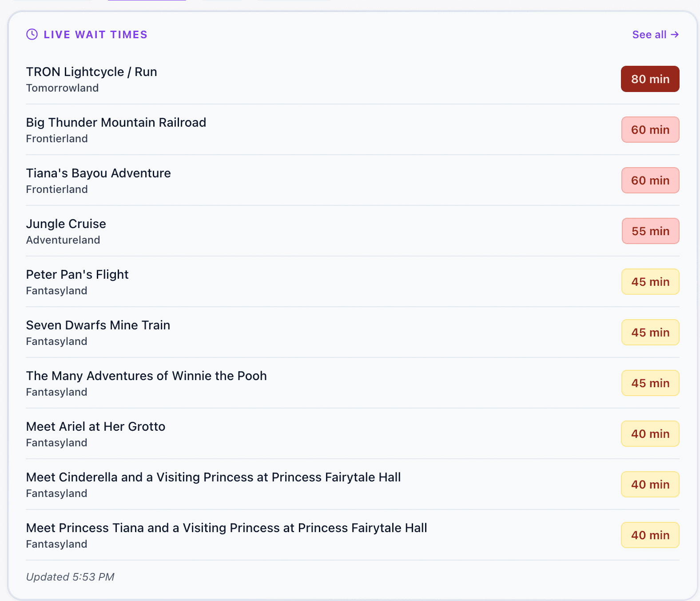Open The Many Adventures of Winnie the Pooh
The image size is (700, 601).
tap(353, 383)
